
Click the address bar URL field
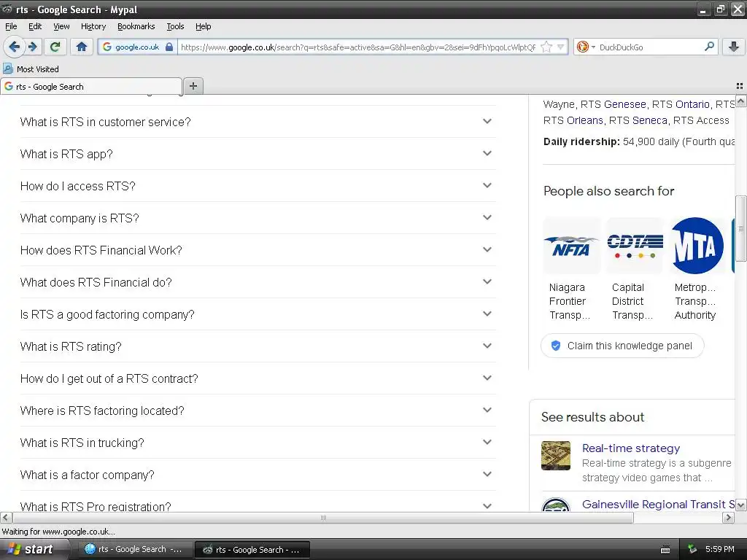[x=358, y=47]
